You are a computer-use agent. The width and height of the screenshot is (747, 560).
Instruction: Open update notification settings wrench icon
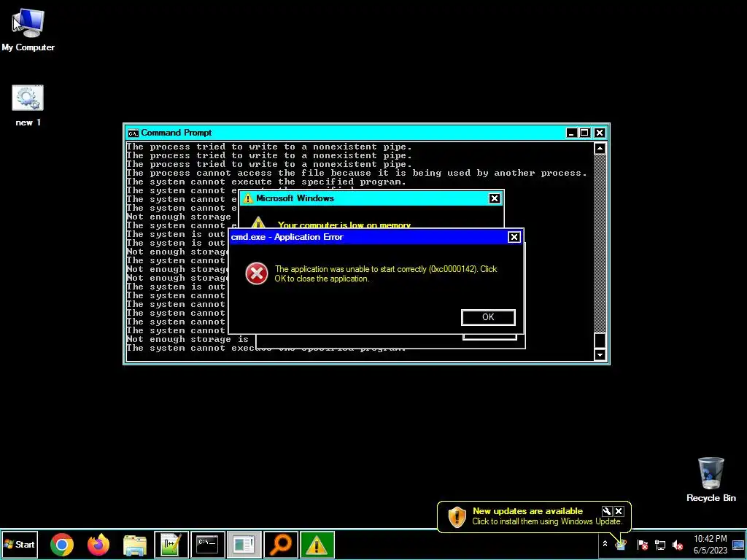tap(606, 511)
